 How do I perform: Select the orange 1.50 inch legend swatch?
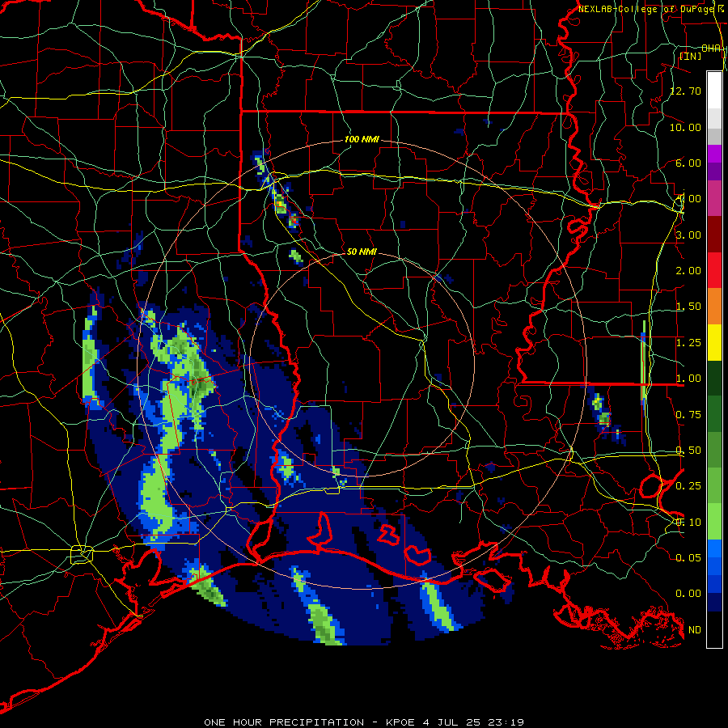coord(714,307)
